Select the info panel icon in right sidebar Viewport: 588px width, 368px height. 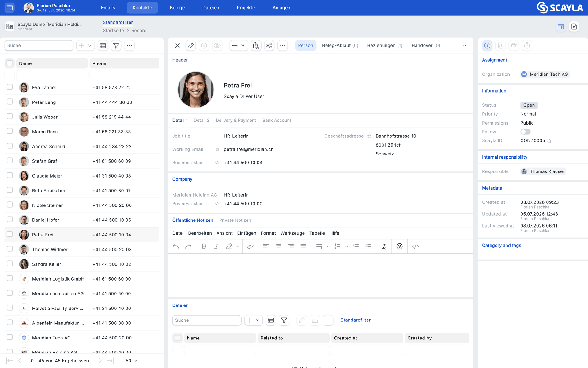[487, 46]
